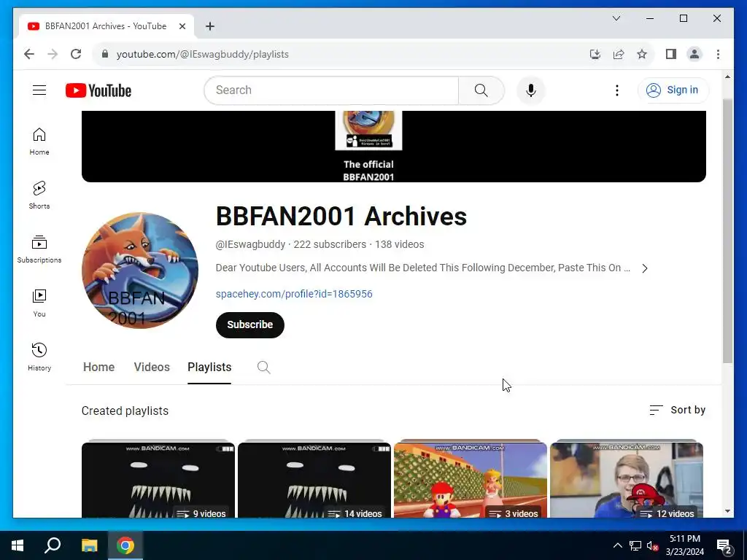Share this page via address bar icon
The image size is (747, 560).
tap(619, 54)
